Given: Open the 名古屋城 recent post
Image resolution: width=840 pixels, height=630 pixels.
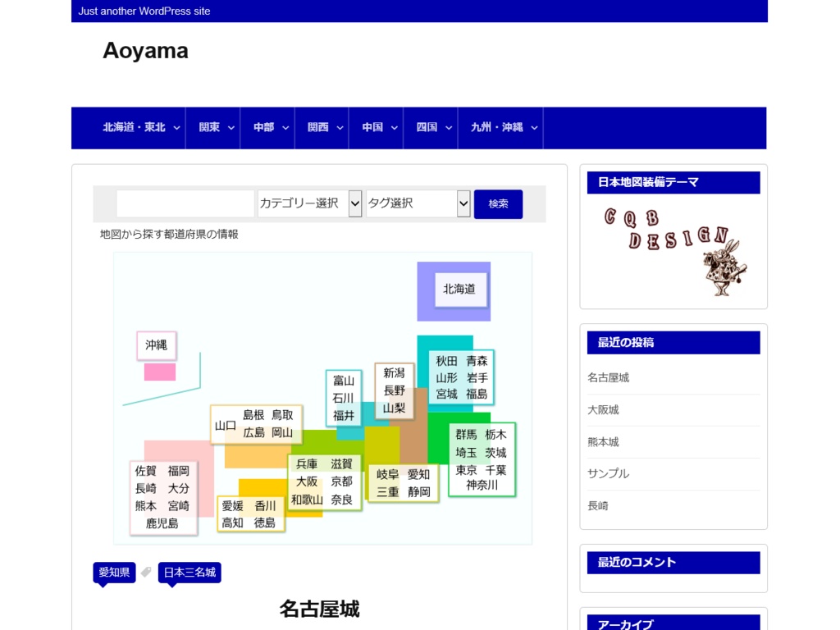Looking at the screenshot, I should click(x=608, y=377).
